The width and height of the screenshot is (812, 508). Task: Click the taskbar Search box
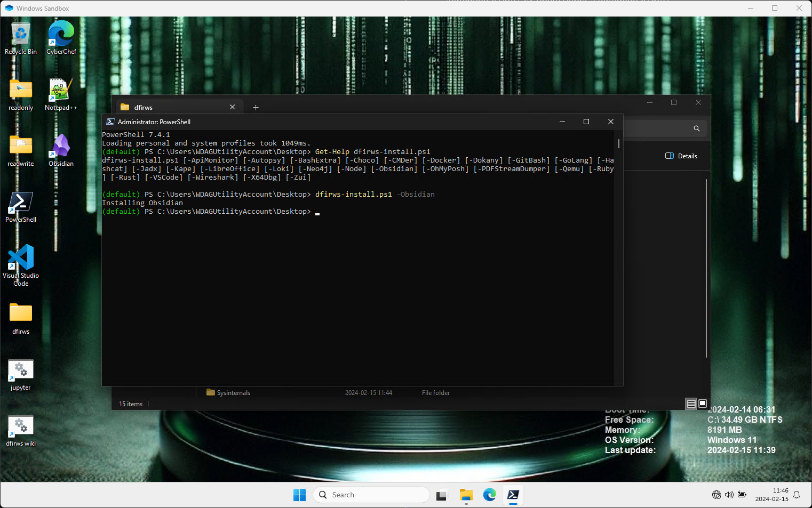coord(371,495)
